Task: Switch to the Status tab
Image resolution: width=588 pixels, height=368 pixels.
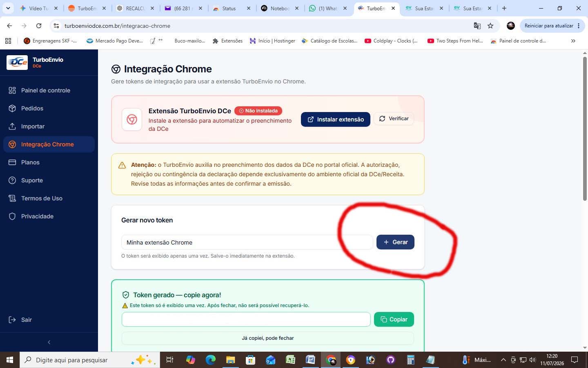Action: pyautogui.click(x=232, y=8)
